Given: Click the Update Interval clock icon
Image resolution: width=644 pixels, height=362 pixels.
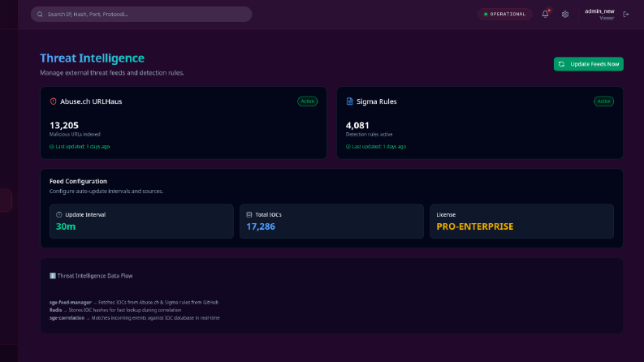Looking at the screenshot, I should click(58, 214).
